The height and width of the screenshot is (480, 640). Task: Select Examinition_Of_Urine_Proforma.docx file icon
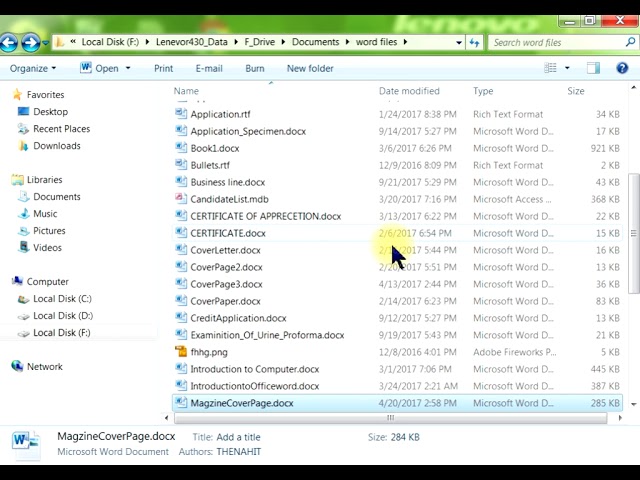pyautogui.click(x=181, y=335)
